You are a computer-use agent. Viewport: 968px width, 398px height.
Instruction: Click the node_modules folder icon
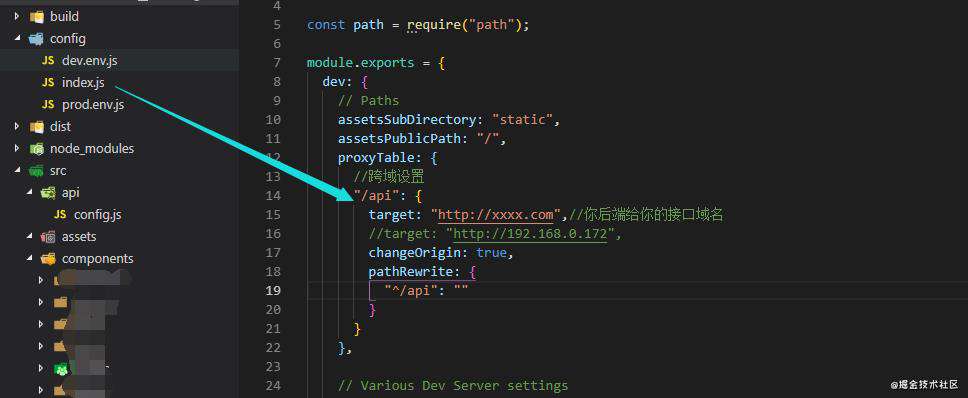coord(36,149)
